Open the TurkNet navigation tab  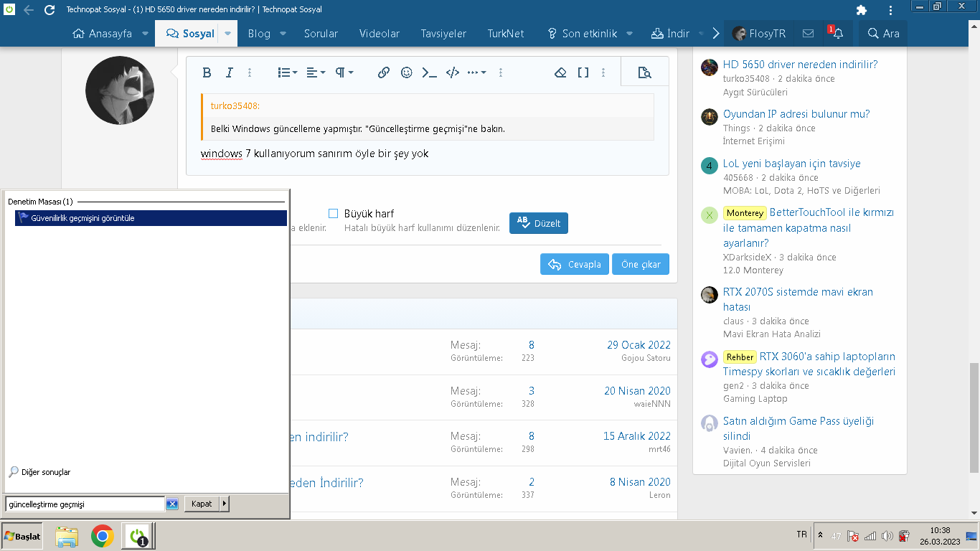point(506,34)
